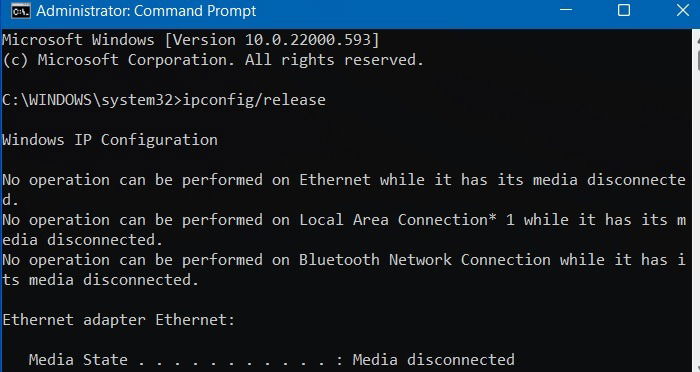Screen dimensions: 700x372
Task: Click the 'C:\WINDOWS\system32>' prompt path
Action: [92, 100]
